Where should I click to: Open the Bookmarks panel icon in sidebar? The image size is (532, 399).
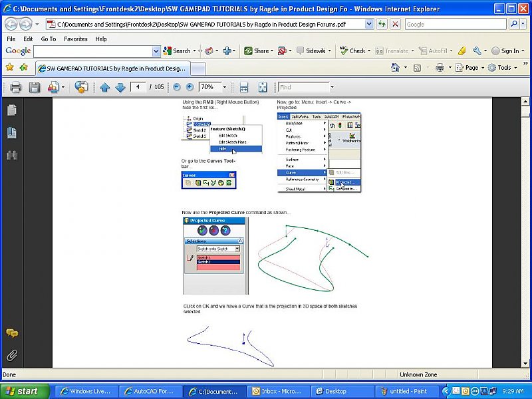coord(11,132)
